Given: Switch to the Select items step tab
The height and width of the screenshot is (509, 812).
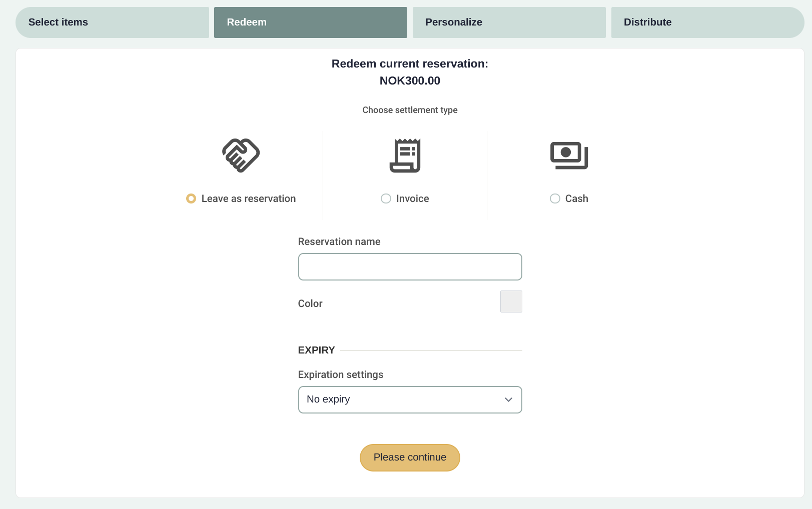Looking at the screenshot, I should tap(113, 22).
